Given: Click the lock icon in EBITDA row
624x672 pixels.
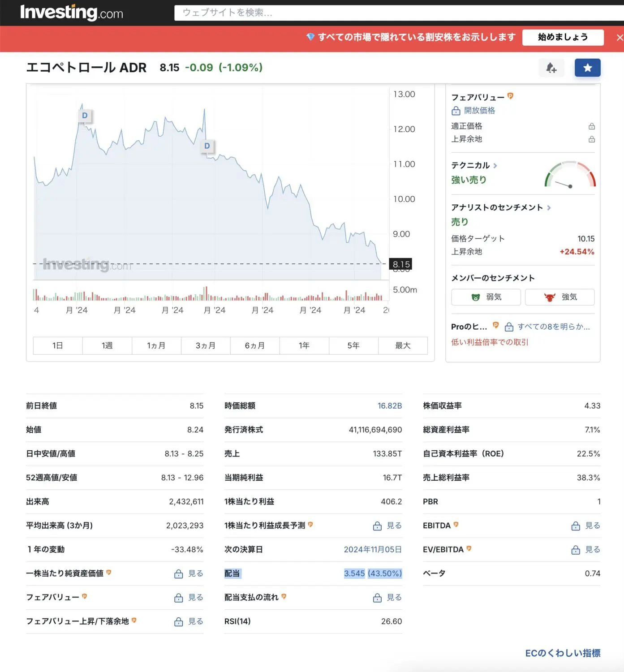Looking at the screenshot, I should tap(576, 526).
